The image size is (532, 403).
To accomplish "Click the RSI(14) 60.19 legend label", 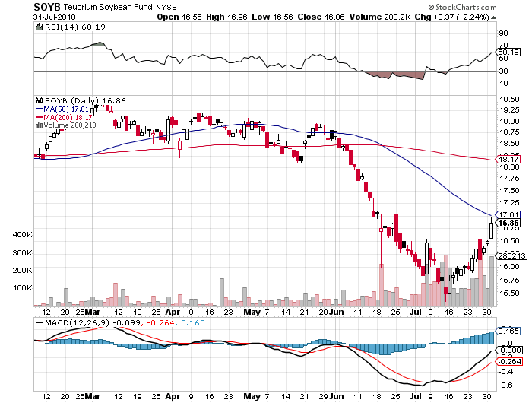I will tap(75, 27).
